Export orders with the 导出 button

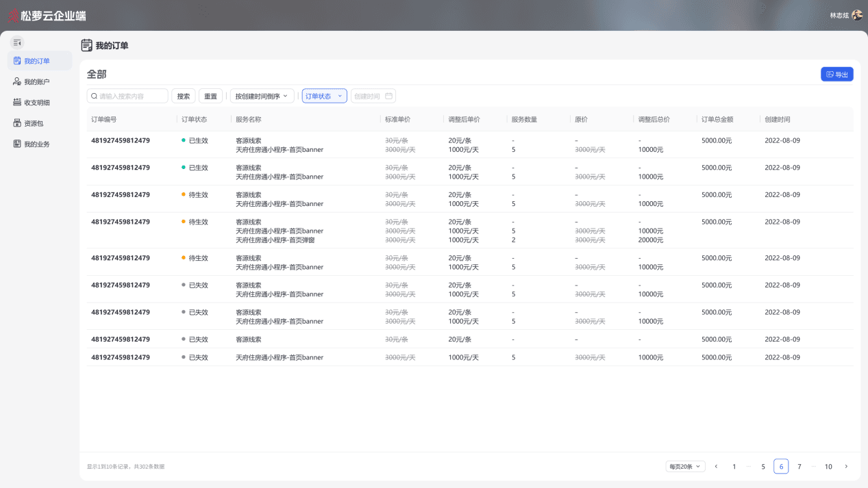[837, 75]
